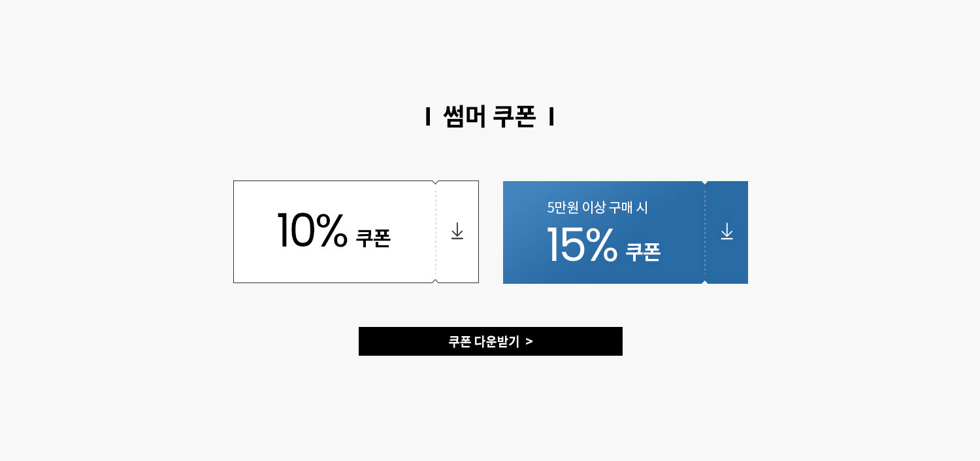The width and height of the screenshot is (980, 461).
Task: Click the download arrow on the 15% coupon
Action: (727, 231)
